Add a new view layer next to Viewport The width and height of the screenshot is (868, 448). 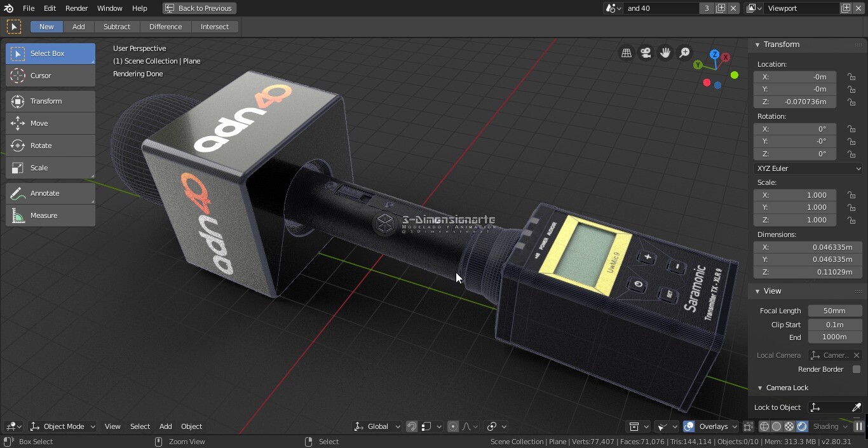click(846, 8)
